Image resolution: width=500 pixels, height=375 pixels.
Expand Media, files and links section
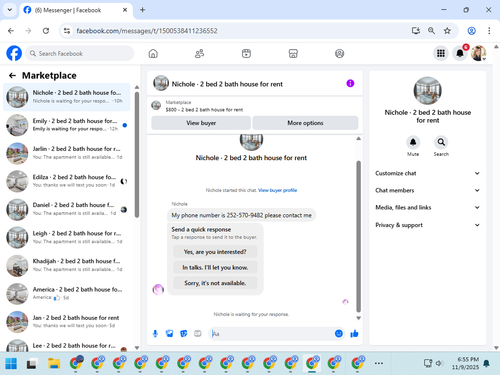click(428, 207)
